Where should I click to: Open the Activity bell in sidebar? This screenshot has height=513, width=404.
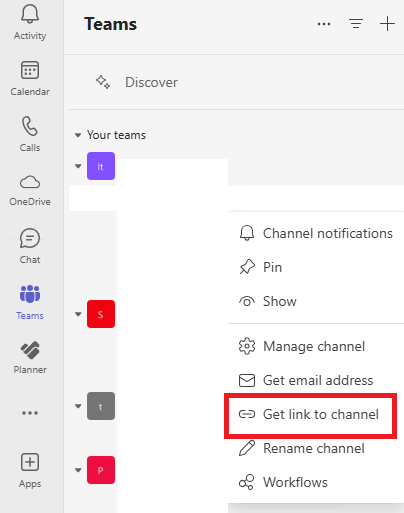tap(30, 22)
